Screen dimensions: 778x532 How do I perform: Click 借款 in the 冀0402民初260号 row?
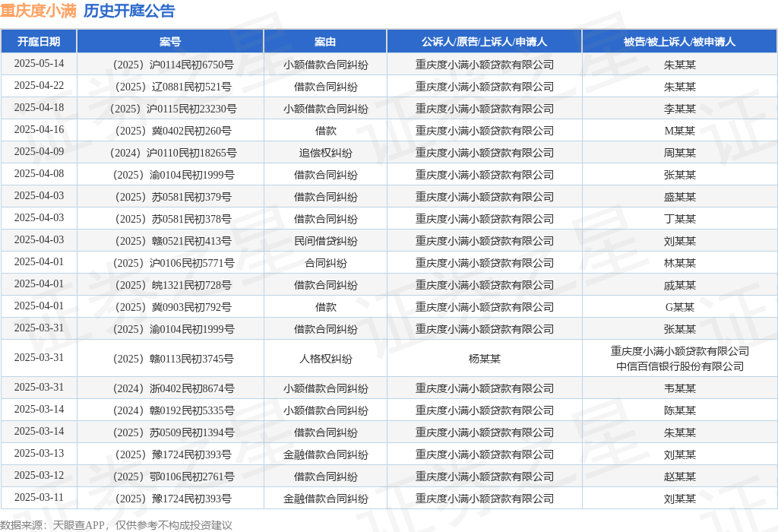click(x=325, y=131)
